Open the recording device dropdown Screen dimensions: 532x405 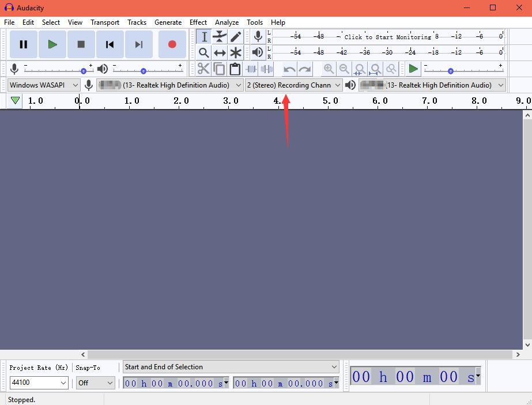click(x=169, y=85)
